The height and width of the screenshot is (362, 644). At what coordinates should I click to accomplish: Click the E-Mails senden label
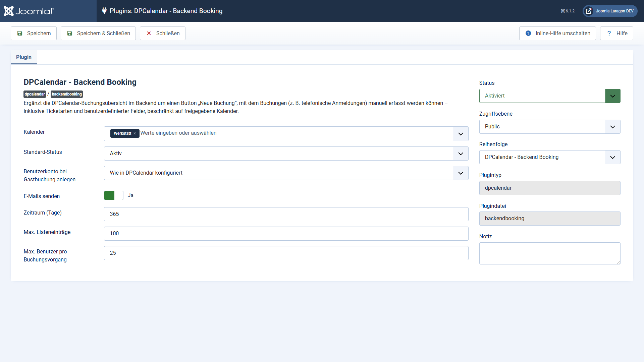pos(42,196)
